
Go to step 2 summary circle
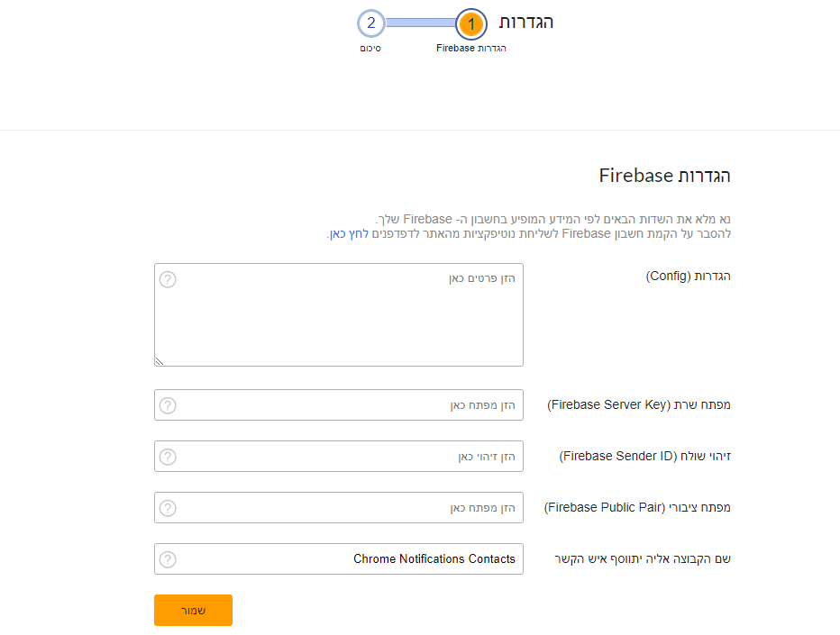pyautogui.click(x=370, y=23)
